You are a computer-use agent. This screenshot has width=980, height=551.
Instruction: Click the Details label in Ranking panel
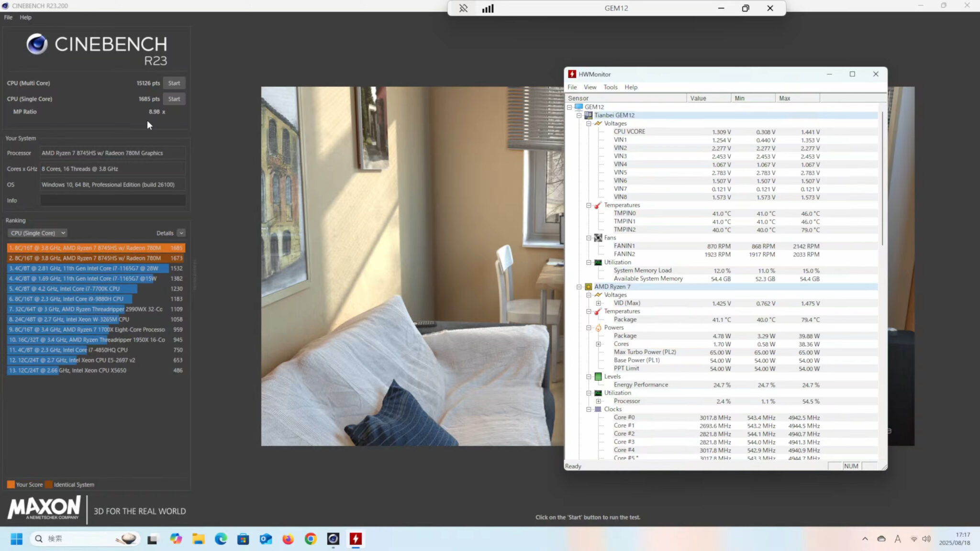165,233
